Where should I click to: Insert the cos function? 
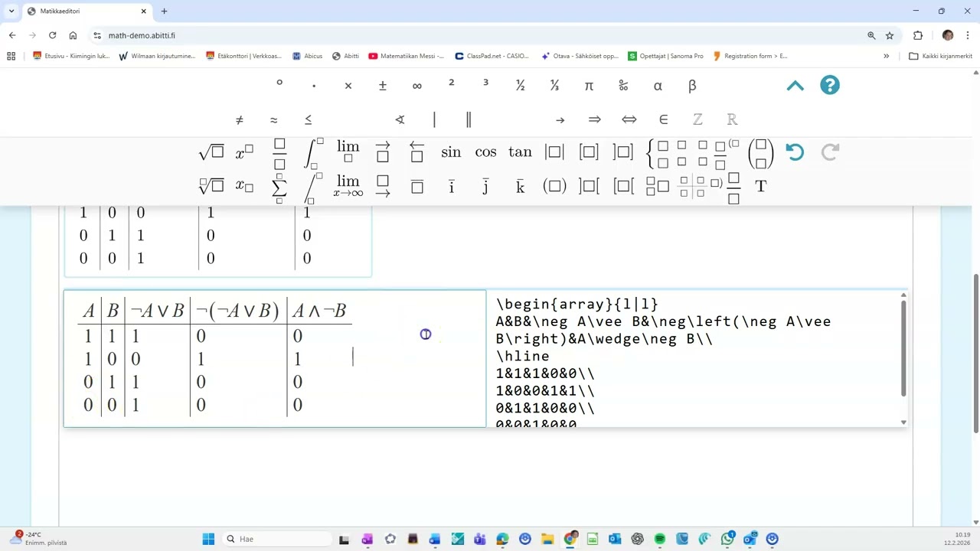point(485,152)
